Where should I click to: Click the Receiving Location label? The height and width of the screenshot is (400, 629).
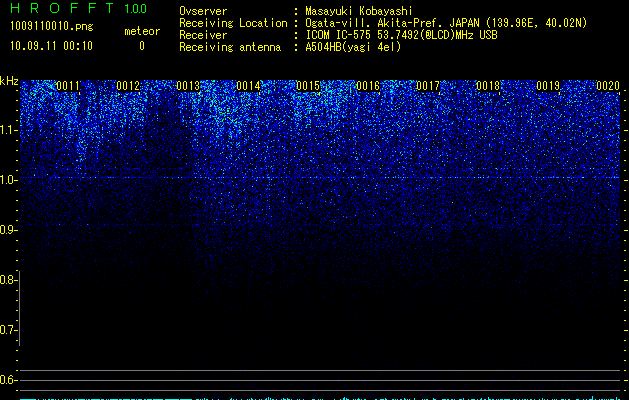(233, 23)
